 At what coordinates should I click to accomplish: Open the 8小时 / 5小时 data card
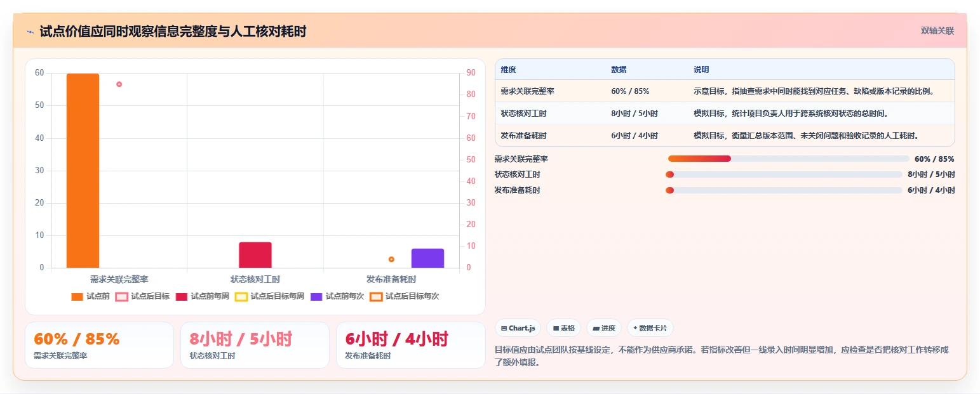tap(255, 345)
